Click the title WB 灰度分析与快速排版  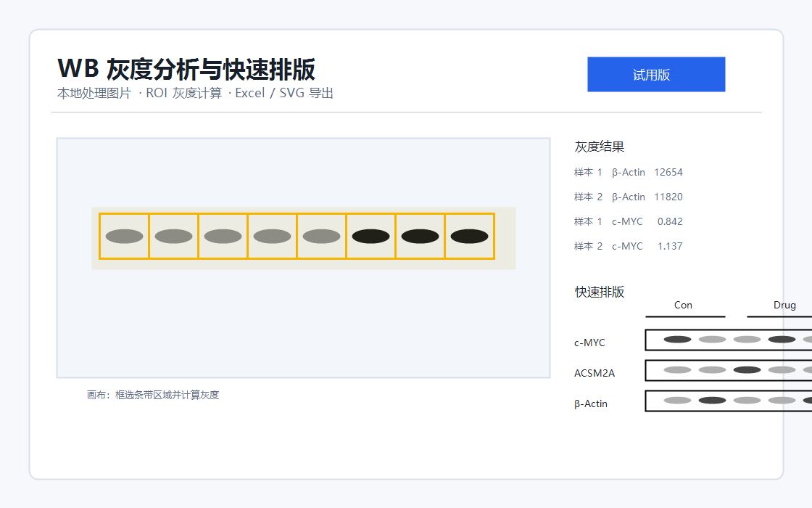(x=186, y=69)
